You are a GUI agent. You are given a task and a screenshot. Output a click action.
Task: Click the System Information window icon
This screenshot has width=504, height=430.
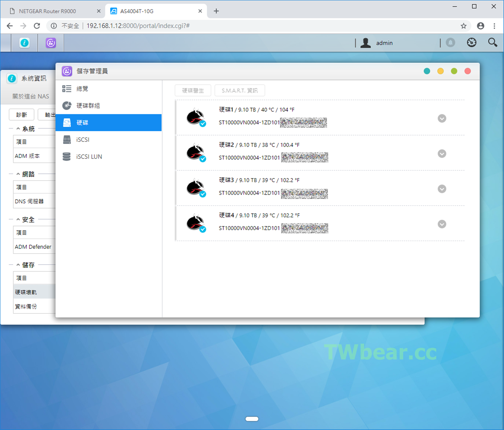click(x=12, y=78)
